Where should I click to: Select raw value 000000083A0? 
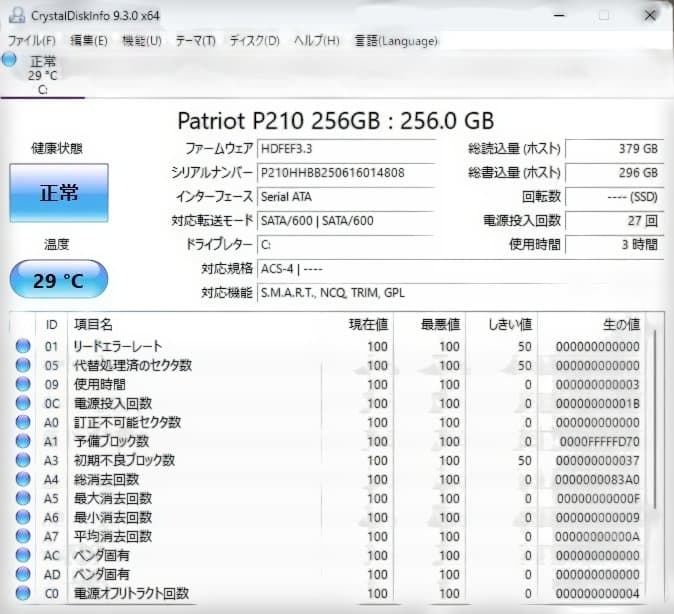[x=597, y=479]
